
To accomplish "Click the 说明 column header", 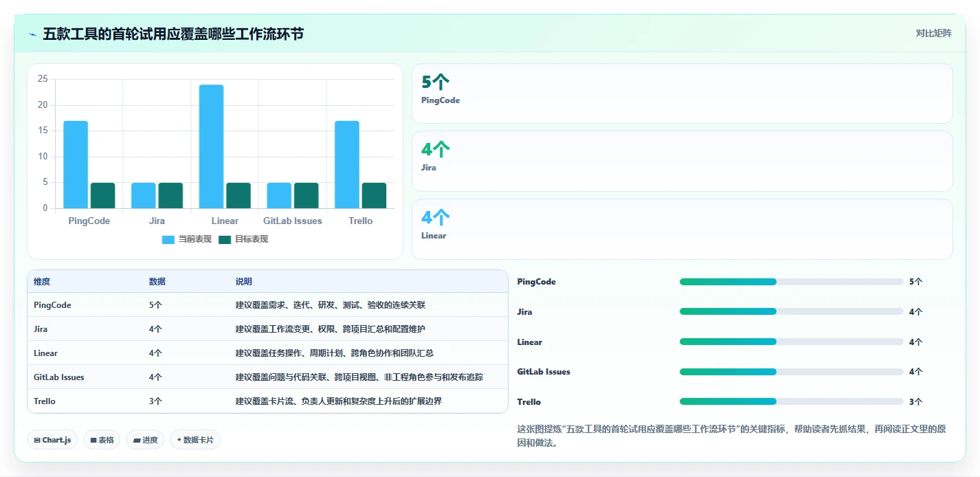I will tap(244, 282).
